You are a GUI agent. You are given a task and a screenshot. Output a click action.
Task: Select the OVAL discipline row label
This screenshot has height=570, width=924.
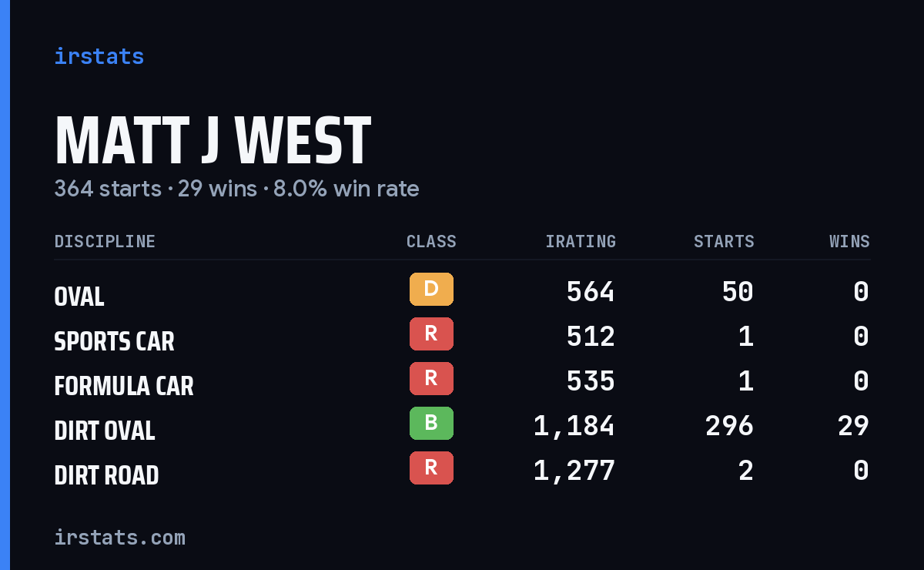pyautogui.click(x=79, y=297)
